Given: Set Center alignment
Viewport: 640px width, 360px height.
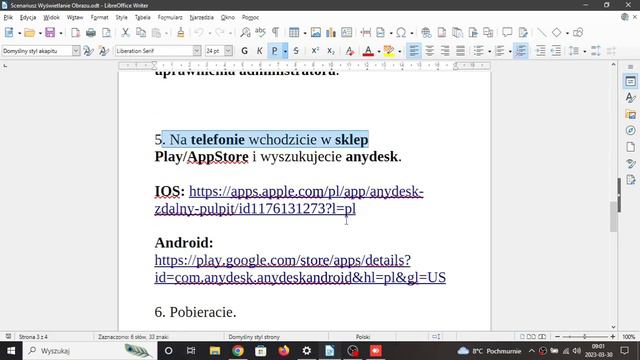Looking at the screenshot, I should click(429, 51).
